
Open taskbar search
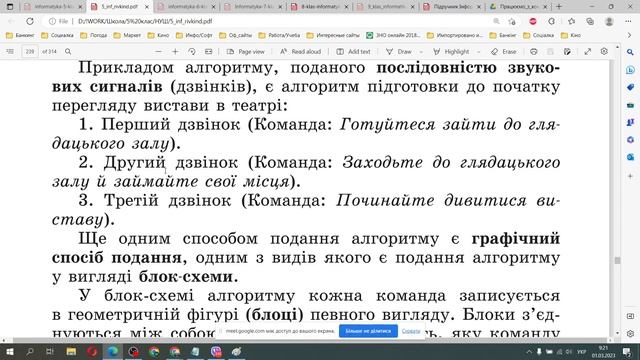[x=30, y=351]
